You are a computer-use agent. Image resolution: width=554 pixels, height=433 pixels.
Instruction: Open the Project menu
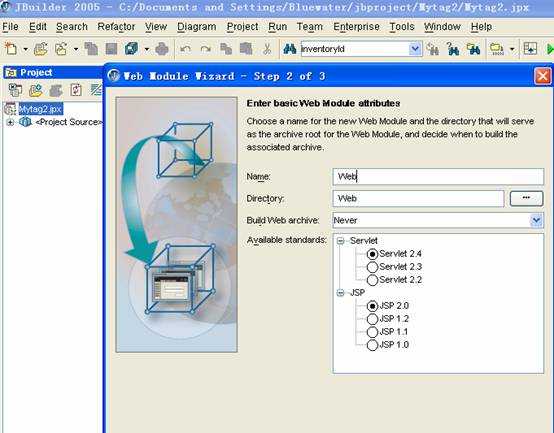242,27
